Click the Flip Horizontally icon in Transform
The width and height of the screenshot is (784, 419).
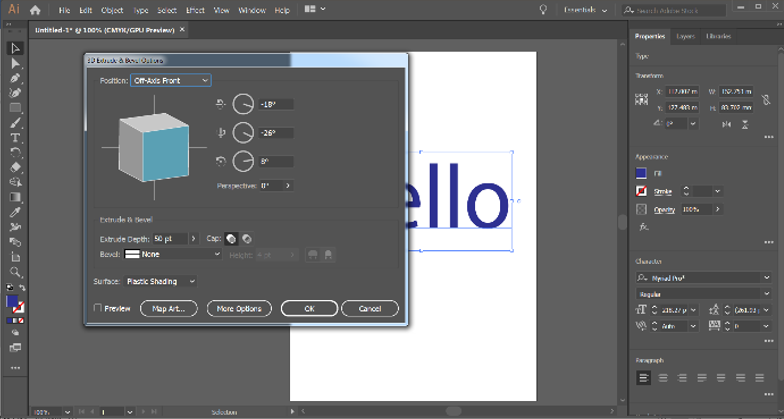[x=726, y=124]
